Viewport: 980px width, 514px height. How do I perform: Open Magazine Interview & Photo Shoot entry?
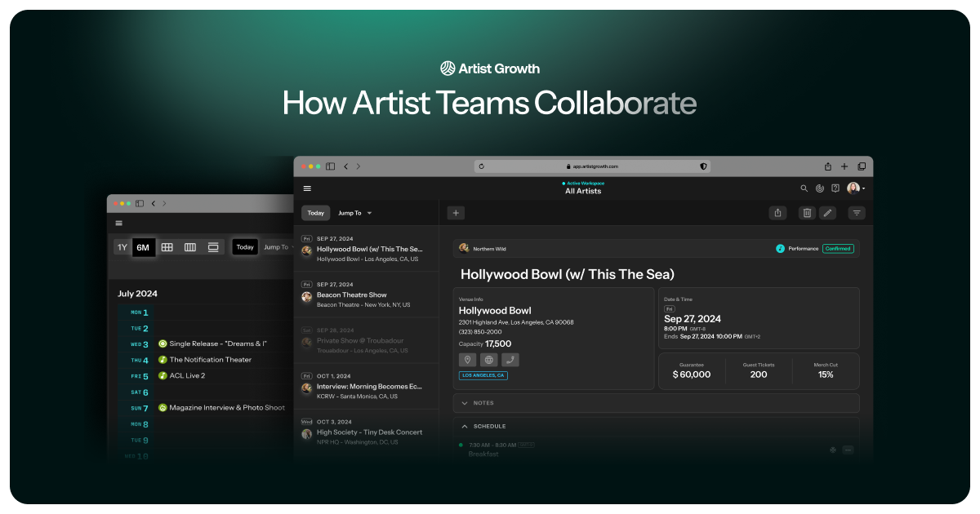tap(221, 408)
